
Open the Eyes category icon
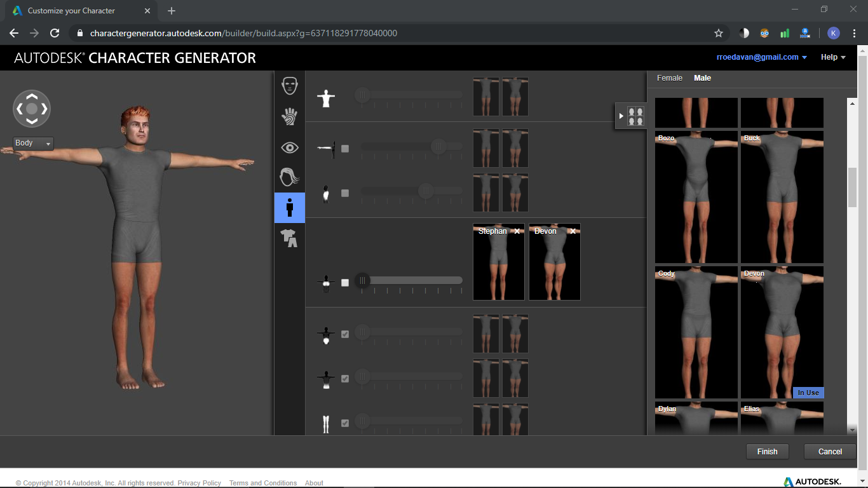pyautogui.click(x=290, y=147)
